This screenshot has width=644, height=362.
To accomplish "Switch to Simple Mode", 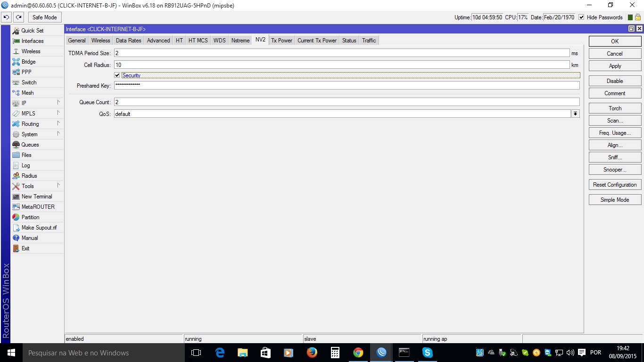I will pos(615,200).
